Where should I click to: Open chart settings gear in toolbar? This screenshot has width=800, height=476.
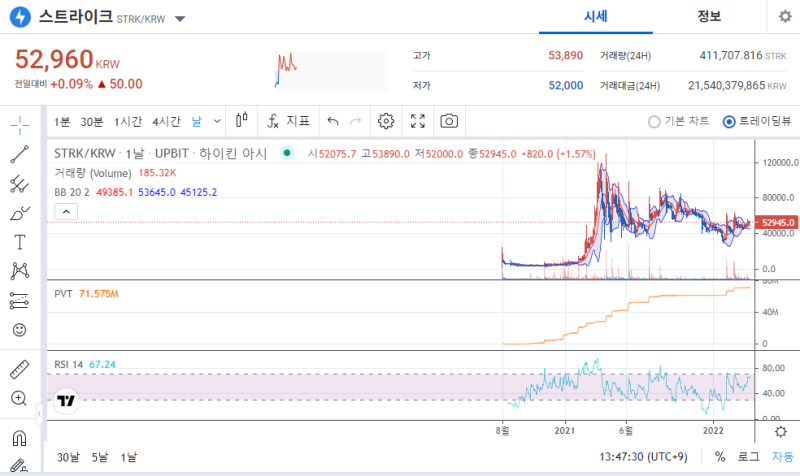pyautogui.click(x=386, y=121)
